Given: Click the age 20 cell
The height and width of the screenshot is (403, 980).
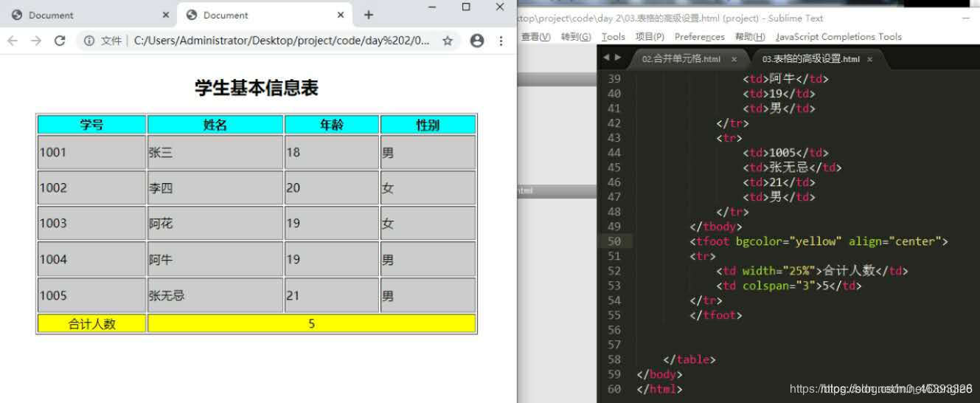Looking at the screenshot, I should click(x=332, y=187).
